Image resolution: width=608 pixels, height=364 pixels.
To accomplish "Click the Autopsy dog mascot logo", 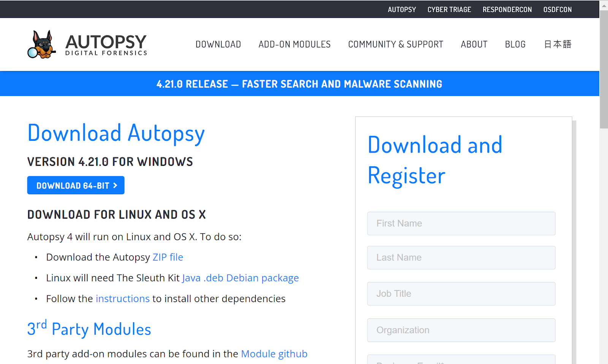I will (42, 44).
